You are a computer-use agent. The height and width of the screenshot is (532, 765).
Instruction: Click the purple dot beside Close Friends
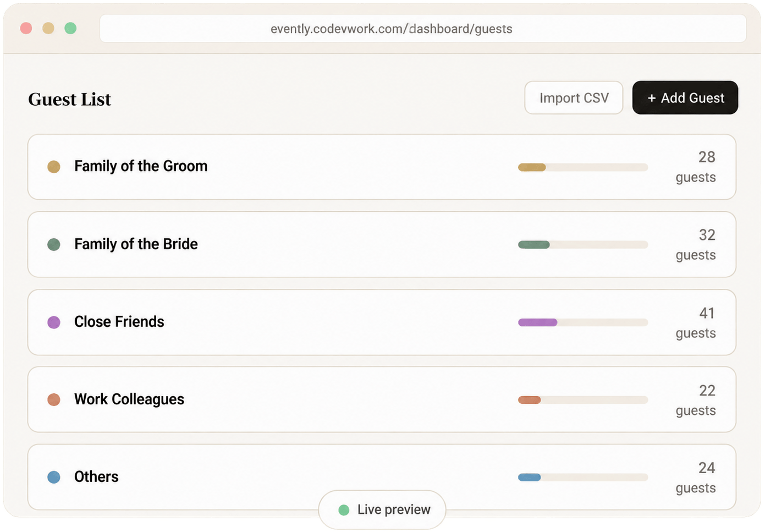coord(54,322)
